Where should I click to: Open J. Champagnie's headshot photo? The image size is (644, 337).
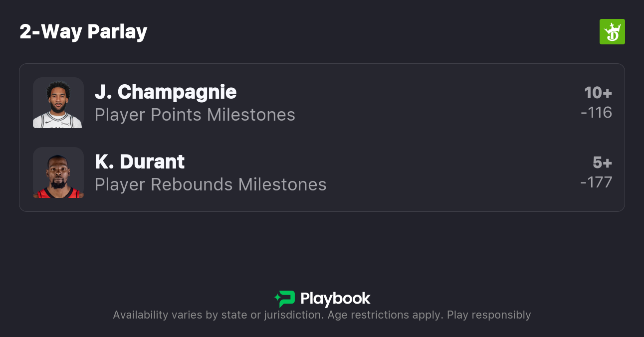point(58,103)
